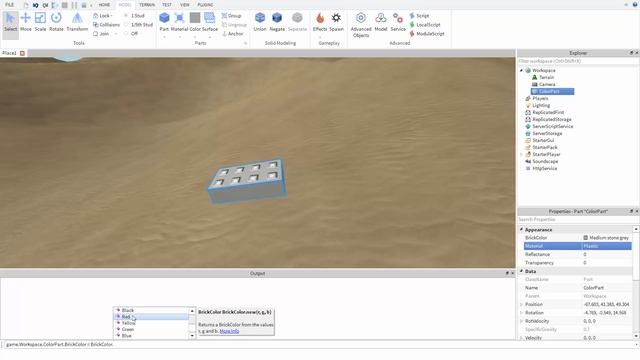Image resolution: width=640 pixels, height=360 pixels.
Task: Insert a new Script
Action: [x=419, y=16]
